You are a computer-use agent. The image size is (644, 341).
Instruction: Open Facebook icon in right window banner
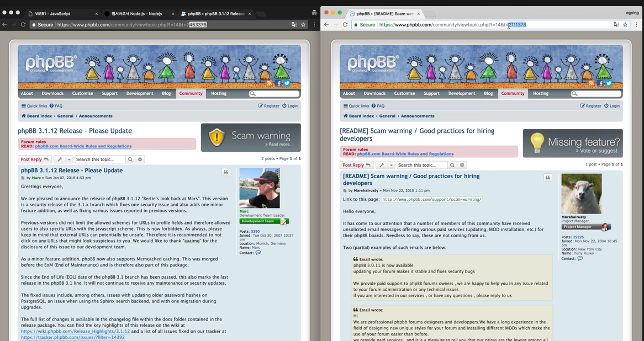(600, 83)
